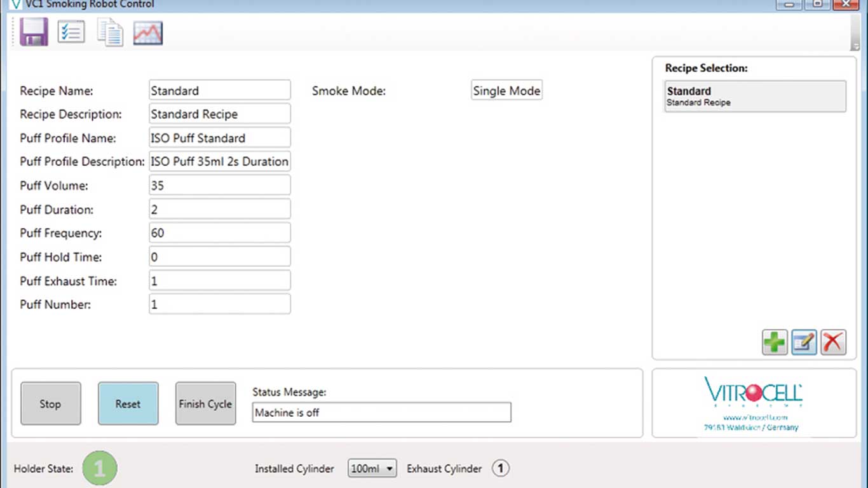Open the checklist icon in toolbar
Screen dimensions: 868x488
(x=71, y=32)
